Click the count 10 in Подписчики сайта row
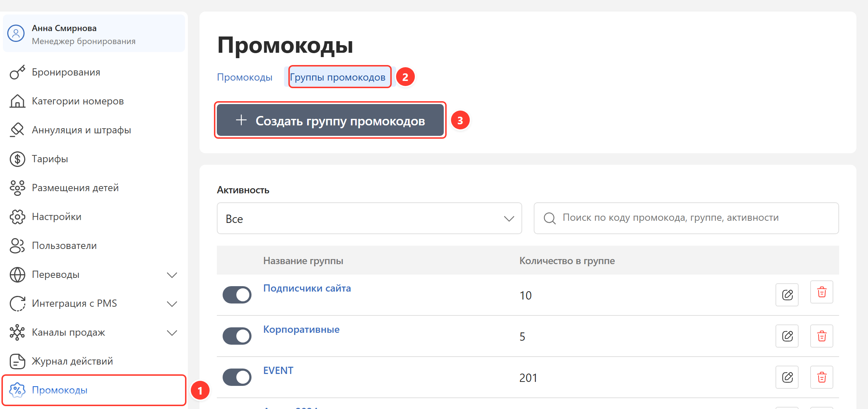Image resolution: width=868 pixels, height=409 pixels. pos(525,296)
